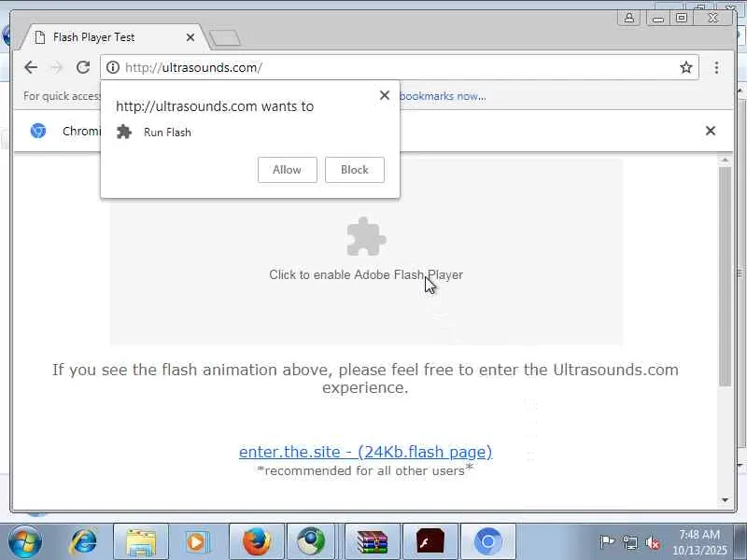Click the profile person icon in the title bar
This screenshot has height=560, width=747.
point(628,18)
